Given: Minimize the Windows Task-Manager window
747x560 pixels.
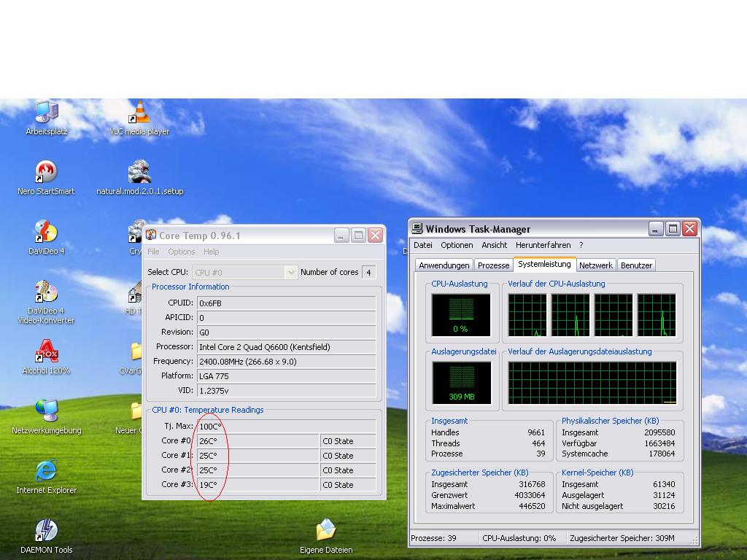Looking at the screenshot, I should pyautogui.click(x=656, y=229).
